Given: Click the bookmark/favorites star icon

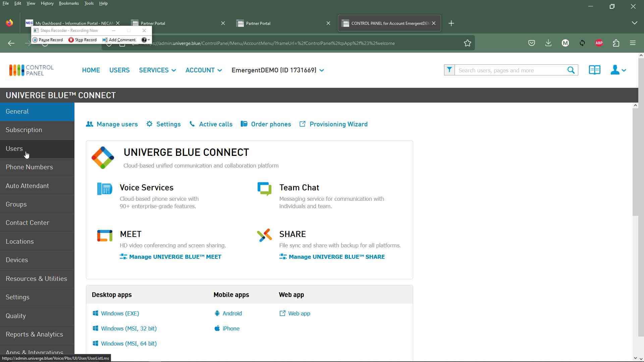Looking at the screenshot, I should tap(468, 43).
